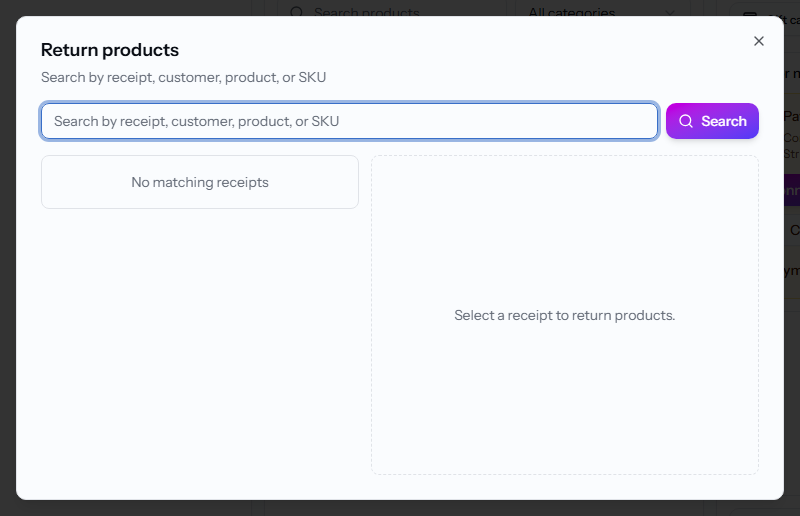Click the 'No matching receipts' message
The width and height of the screenshot is (800, 516).
(x=199, y=182)
